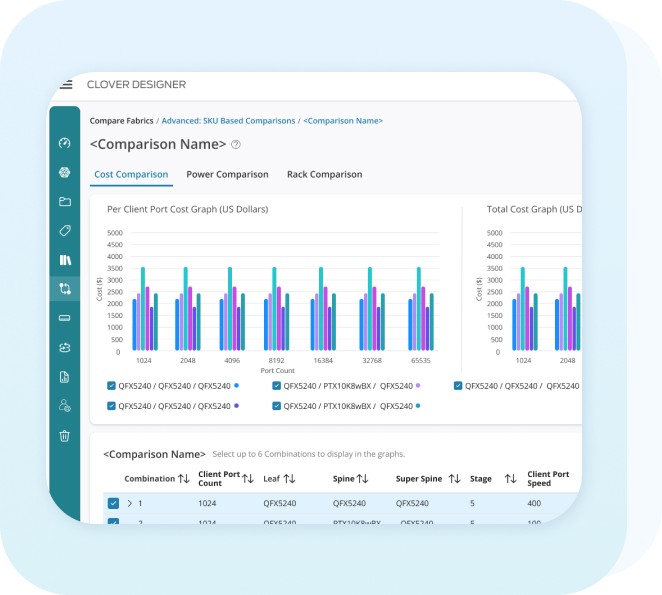Click 'Select up to 6 Combinations' hint text

click(x=309, y=454)
